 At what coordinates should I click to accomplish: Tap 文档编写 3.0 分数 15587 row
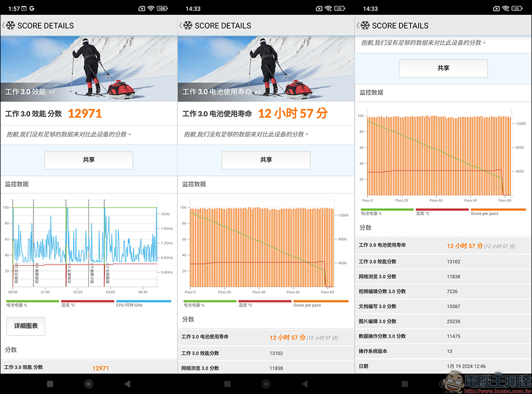pos(444,306)
